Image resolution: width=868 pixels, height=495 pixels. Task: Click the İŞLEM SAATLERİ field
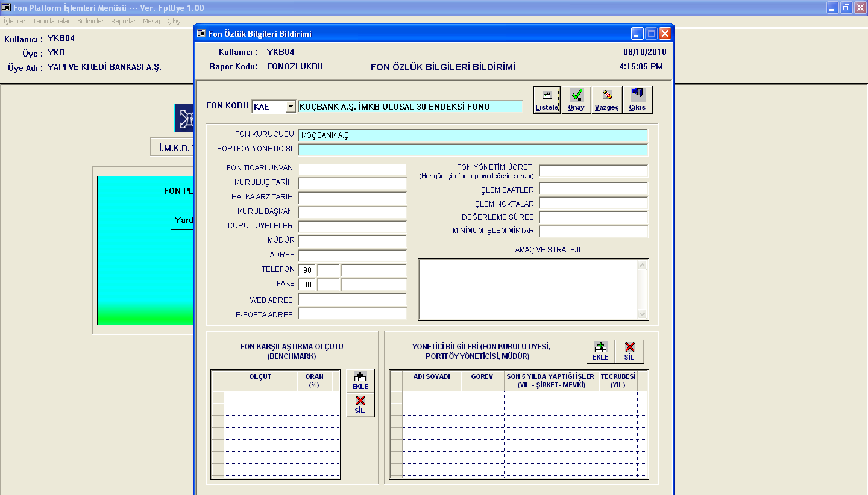coord(594,189)
